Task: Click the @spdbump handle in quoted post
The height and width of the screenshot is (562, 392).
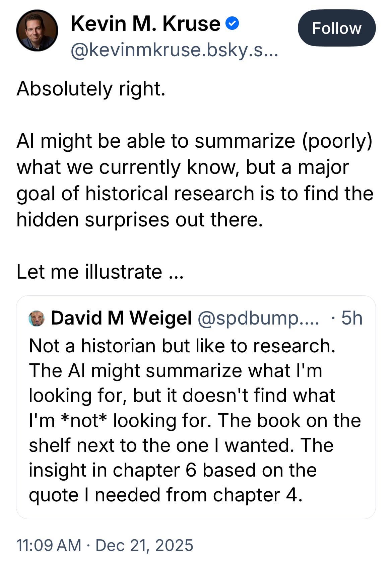Action: point(258,318)
